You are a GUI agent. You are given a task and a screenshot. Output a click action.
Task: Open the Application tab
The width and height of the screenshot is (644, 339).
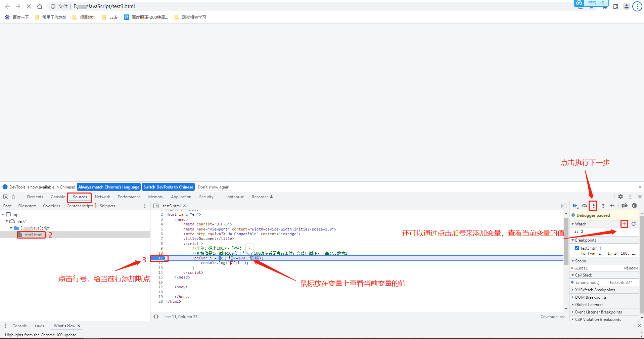click(x=181, y=197)
